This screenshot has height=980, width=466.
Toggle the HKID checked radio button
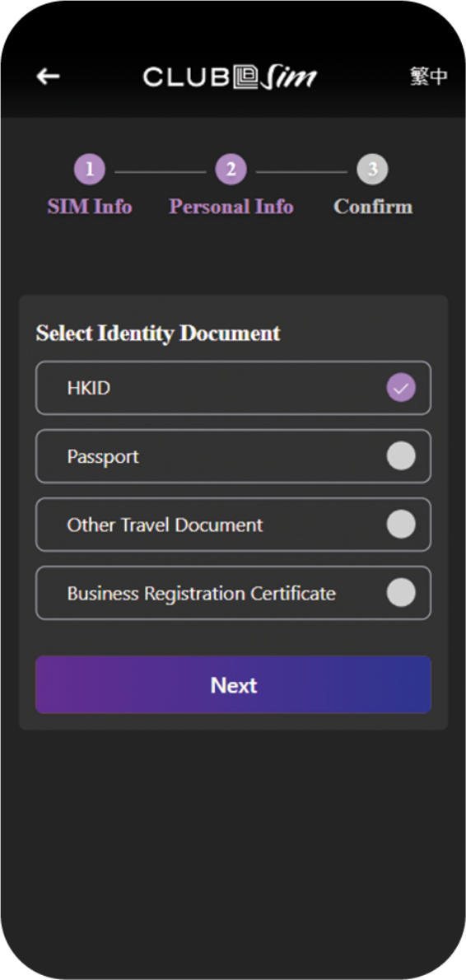point(401,388)
